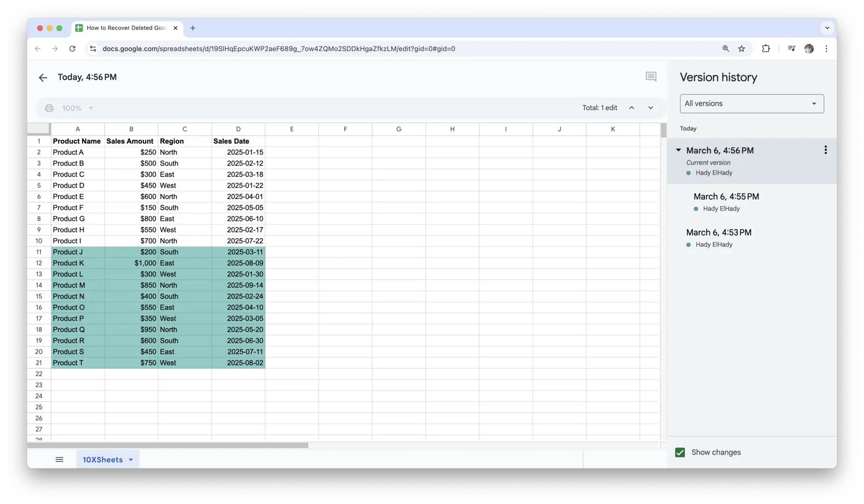Open the comment history icon near top right

(652, 77)
